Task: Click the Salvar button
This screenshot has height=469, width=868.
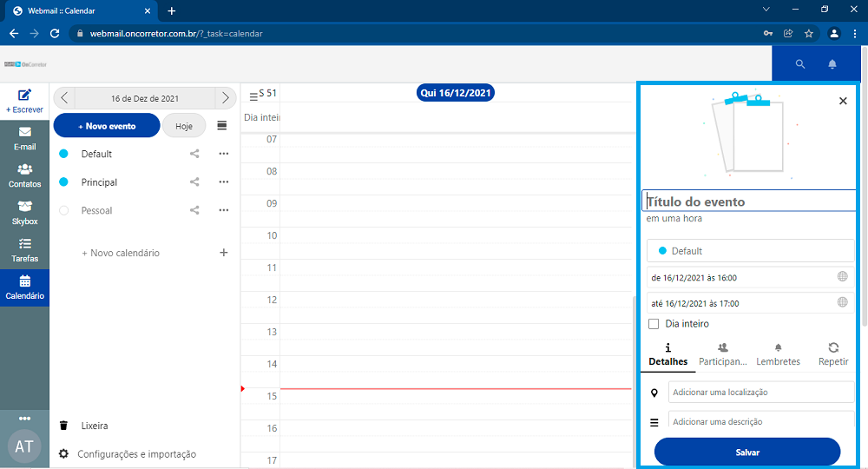Action: coord(746,452)
